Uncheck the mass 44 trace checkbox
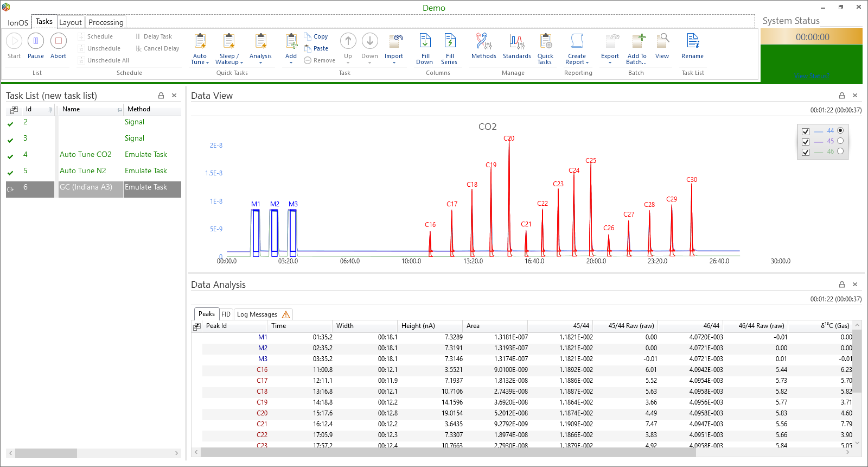 click(806, 131)
